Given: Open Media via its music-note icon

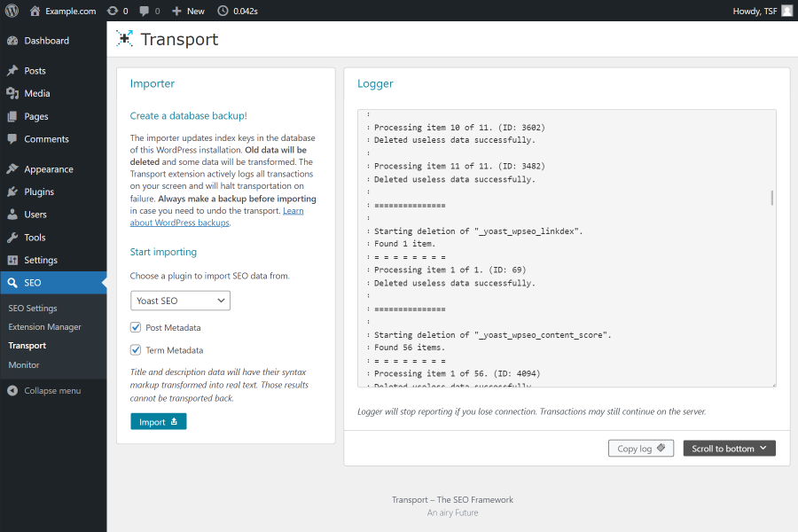Looking at the screenshot, I should click(x=12, y=93).
